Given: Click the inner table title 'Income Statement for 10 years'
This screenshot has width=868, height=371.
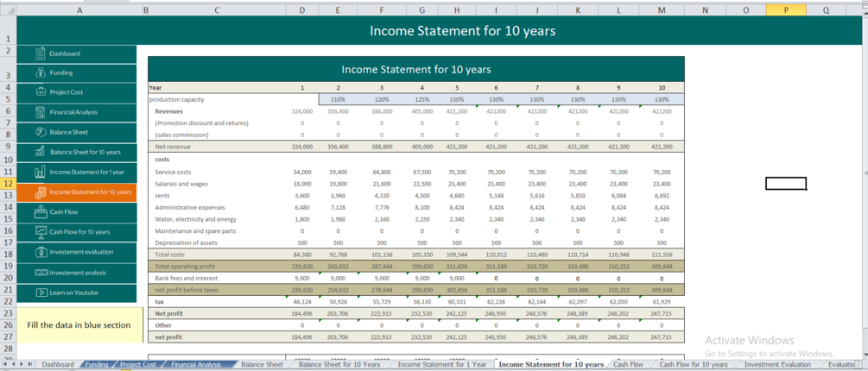Looking at the screenshot, I should [x=416, y=69].
